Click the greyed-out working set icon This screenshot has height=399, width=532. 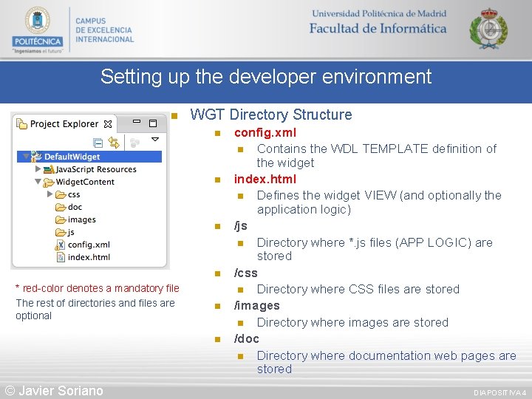point(134,143)
